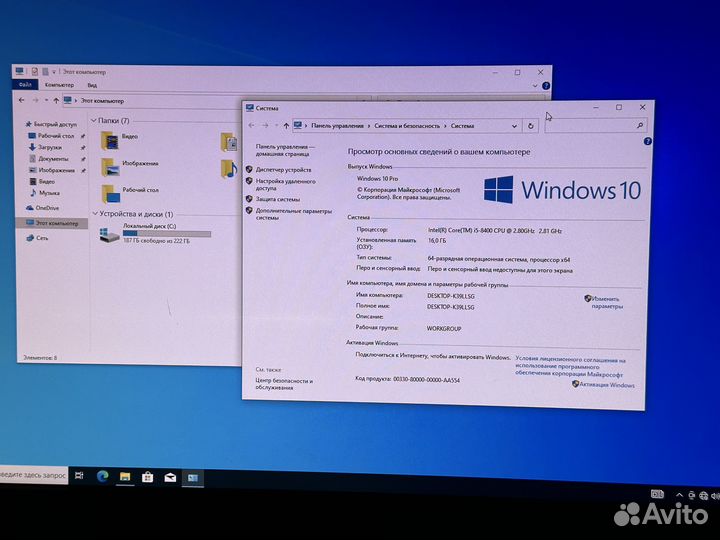This screenshot has height=540, width=720.
Task: Select OneDrive in navigation pane
Action: click(x=47, y=208)
